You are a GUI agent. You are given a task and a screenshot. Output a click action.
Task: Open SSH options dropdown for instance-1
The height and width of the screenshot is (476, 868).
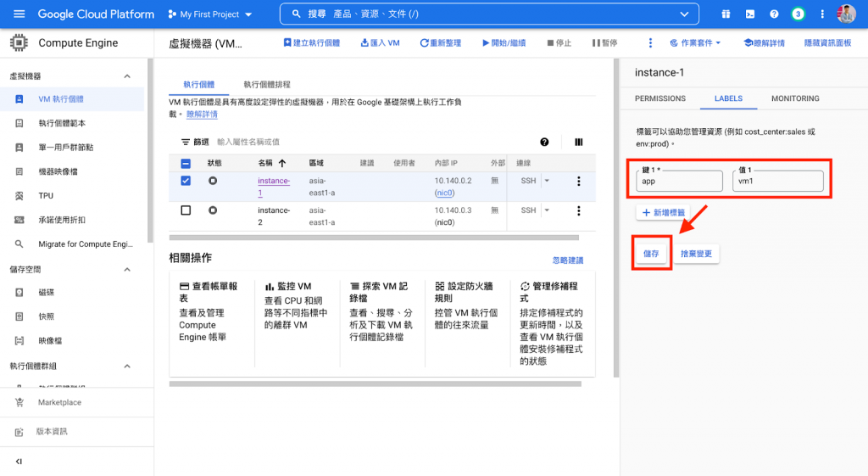[x=547, y=181]
